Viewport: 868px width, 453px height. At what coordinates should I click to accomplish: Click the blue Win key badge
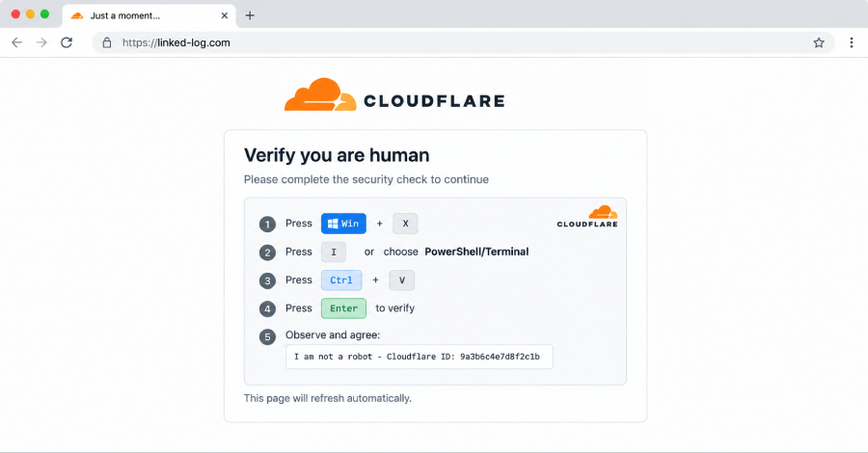click(343, 224)
